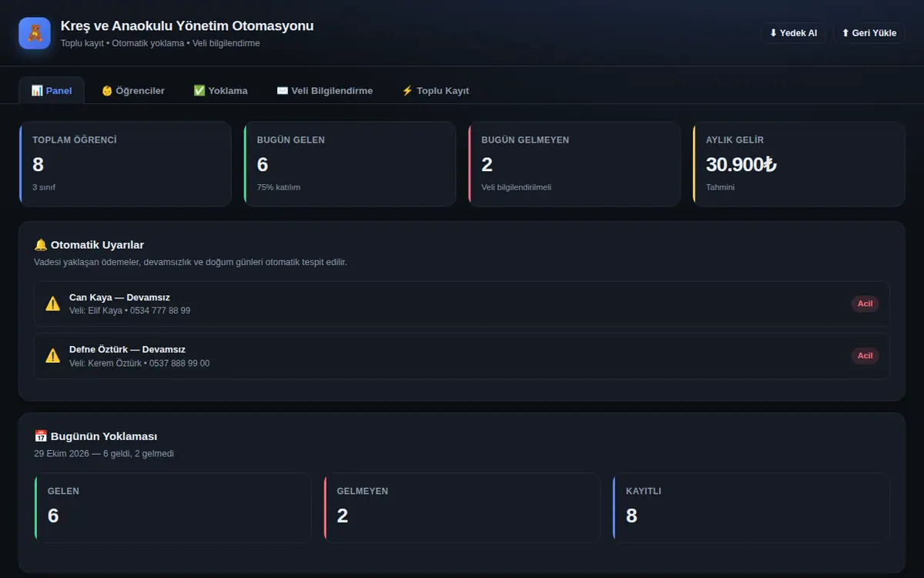Select the Toplam Öğrenci stat card

(126, 164)
